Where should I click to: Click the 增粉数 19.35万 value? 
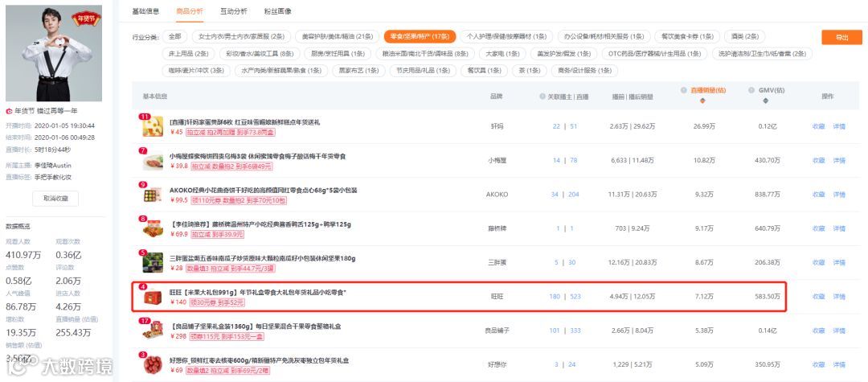pyautogui.click(x=21, y=332)
